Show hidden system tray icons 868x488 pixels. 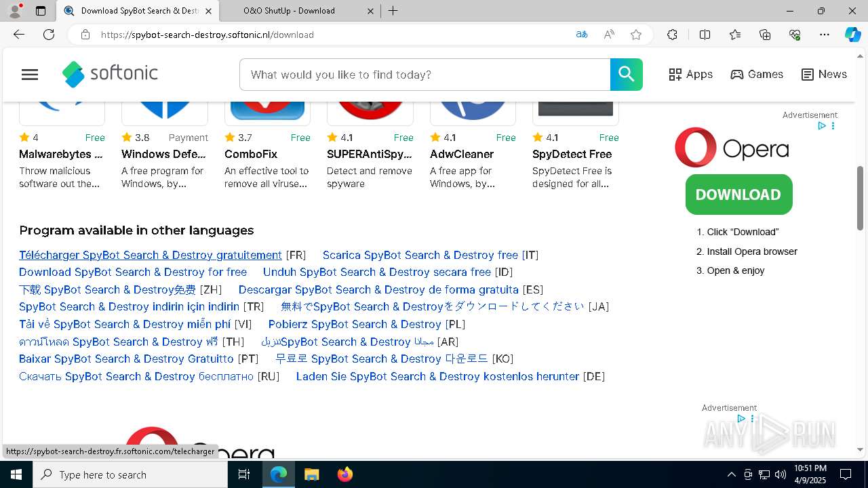click(x=731, y=474)
